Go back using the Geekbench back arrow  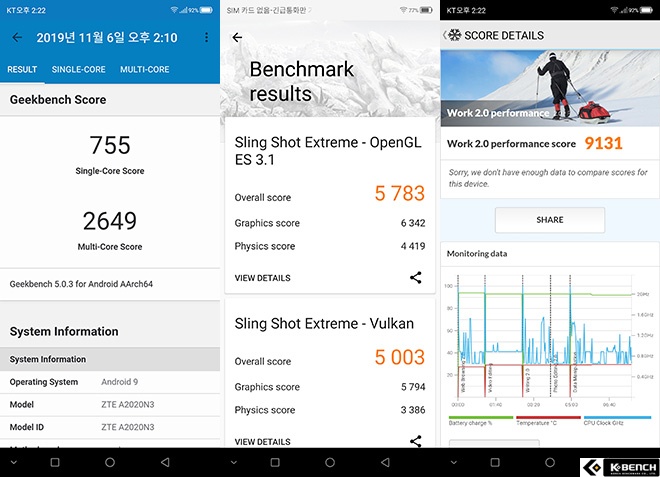(x=17, y=37)
